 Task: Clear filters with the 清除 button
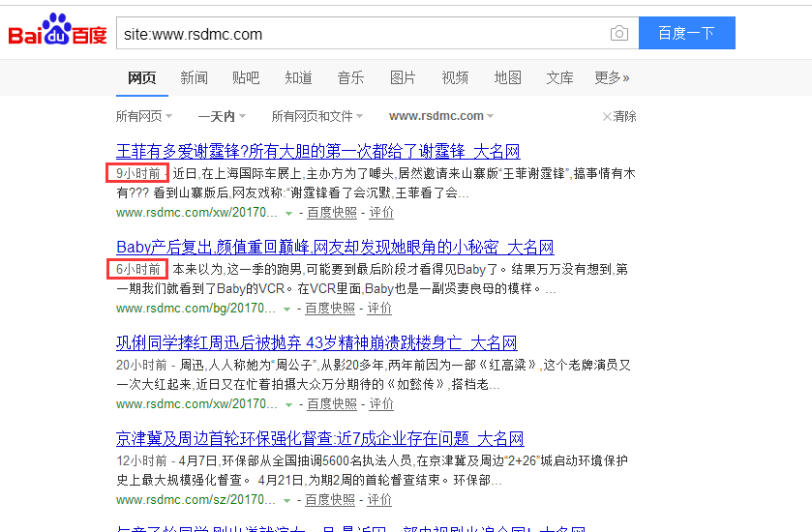[619, 116]
